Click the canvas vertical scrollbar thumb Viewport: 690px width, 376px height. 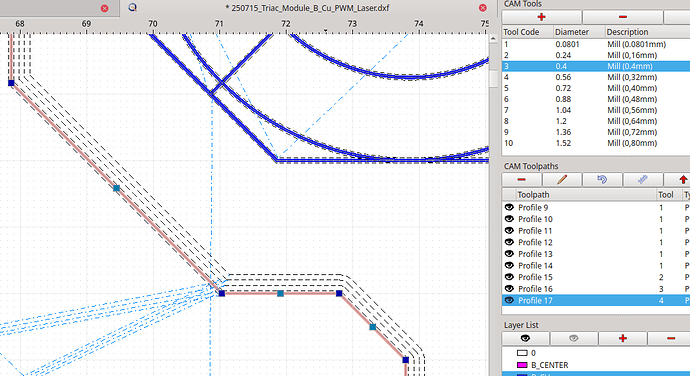(493, 79)
